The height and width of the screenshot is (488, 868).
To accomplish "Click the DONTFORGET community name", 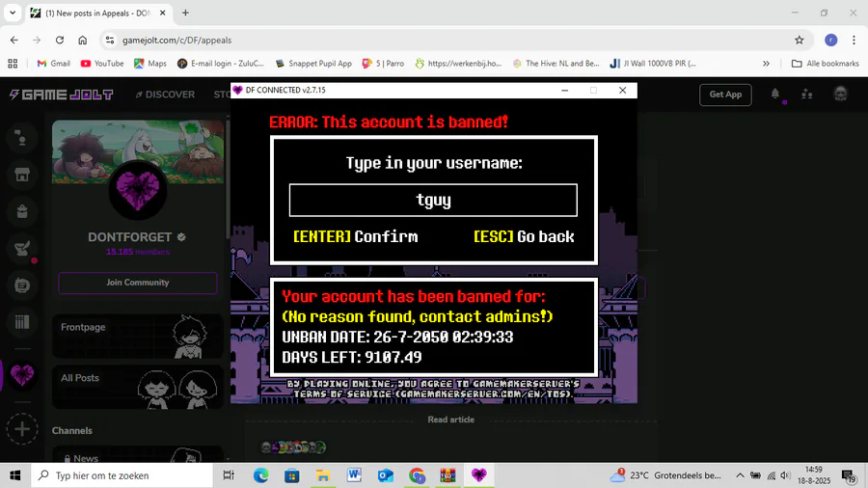I will 129,237.
